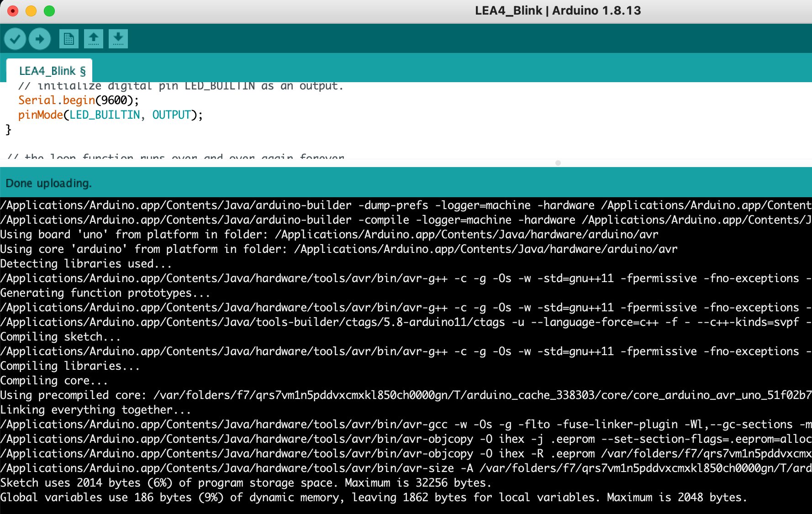Click the red close window button

click(x=13, y=10)
